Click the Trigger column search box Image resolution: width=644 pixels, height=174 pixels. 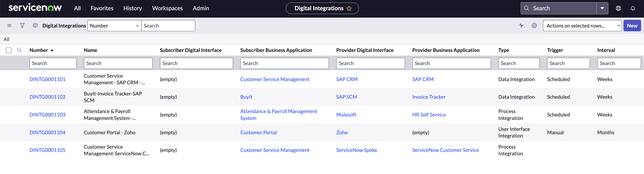568,63
